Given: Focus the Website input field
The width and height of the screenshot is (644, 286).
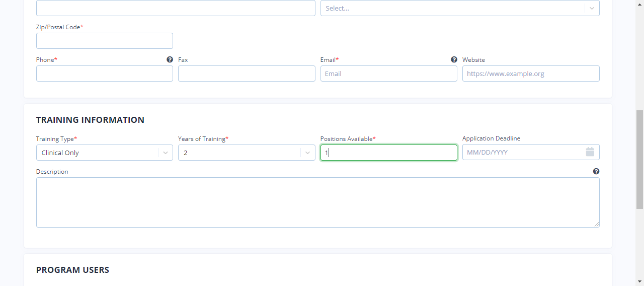Looking at the screenshot, I should 531,74.
